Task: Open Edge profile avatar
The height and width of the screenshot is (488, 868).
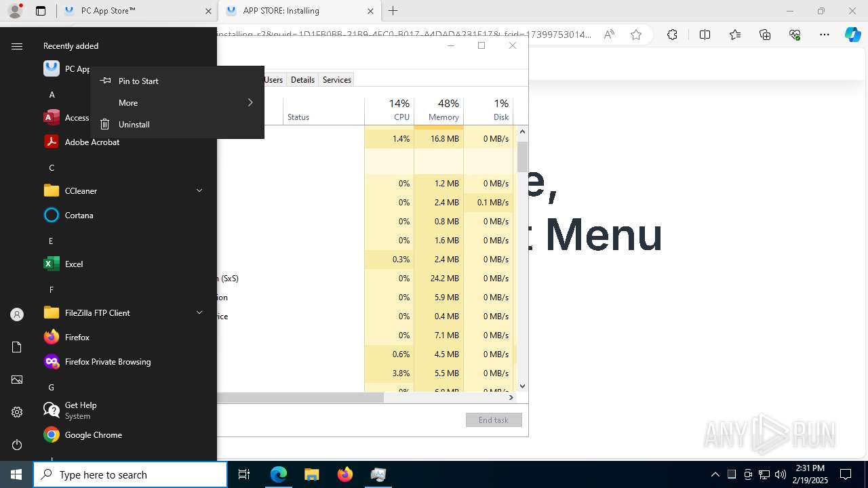Action: pos(15,11)
